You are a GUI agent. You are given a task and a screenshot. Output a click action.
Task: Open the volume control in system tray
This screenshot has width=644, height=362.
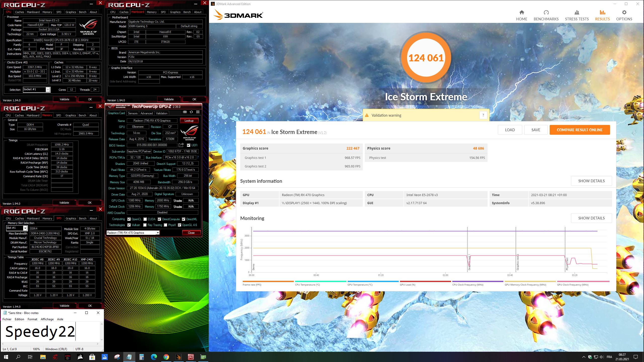601,357
